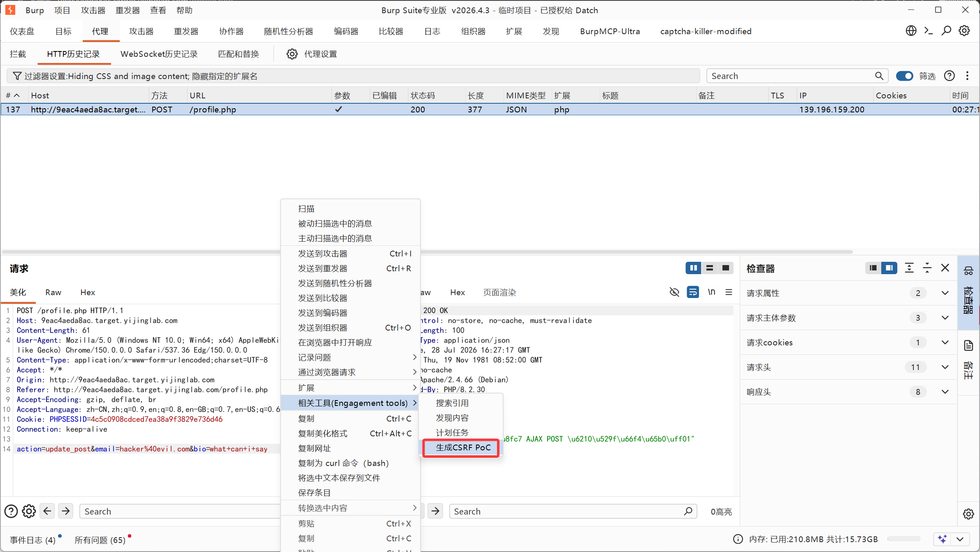Switch to stacked horizontal request/response layout
Viewport: 980px width, 552px height.
(x=710, y=268)
